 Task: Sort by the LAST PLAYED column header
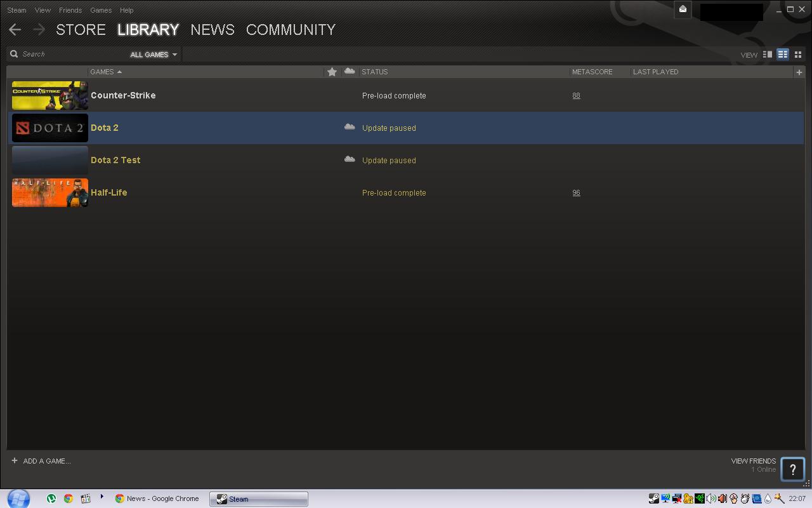[x=655, y=72]
